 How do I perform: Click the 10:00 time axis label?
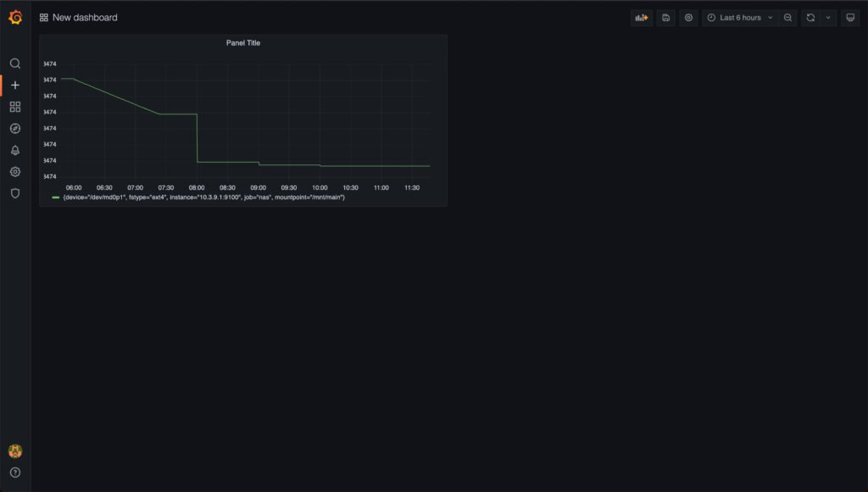coord(320,188)
